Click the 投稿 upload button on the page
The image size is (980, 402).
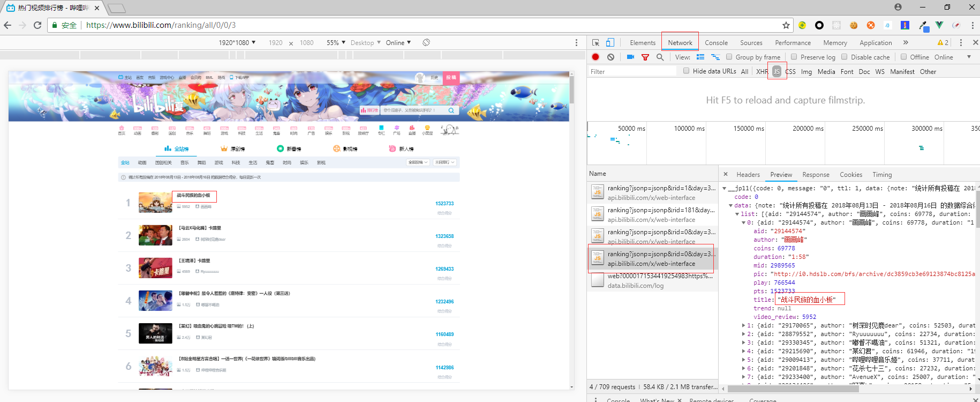click(451, 78)
